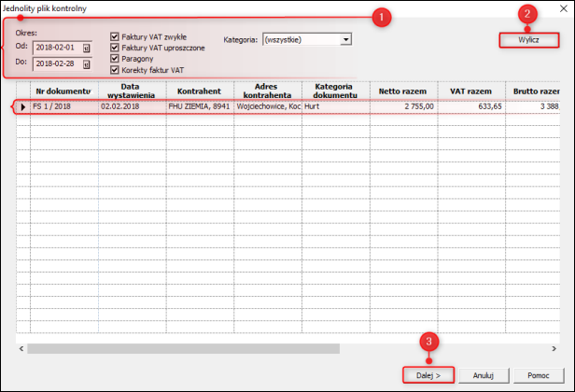
Task: Select gross amount cell 3 388
Action: (x=533, y=106)
